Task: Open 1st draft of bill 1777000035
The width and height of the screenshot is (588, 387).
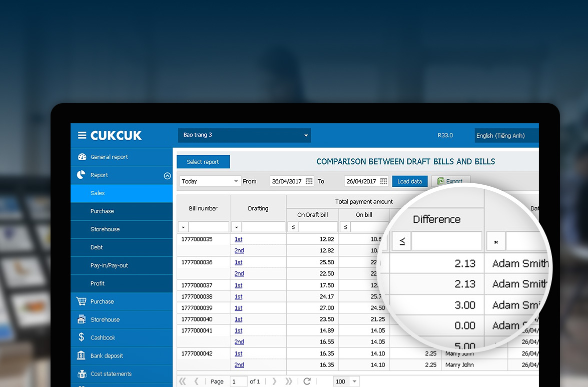Action: pos(239,239)
